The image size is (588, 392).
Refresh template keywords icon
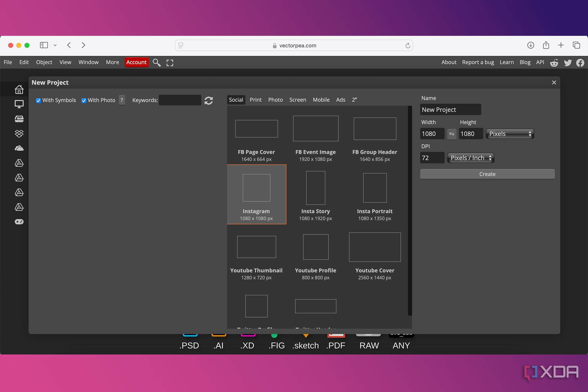tap(209, 101)
